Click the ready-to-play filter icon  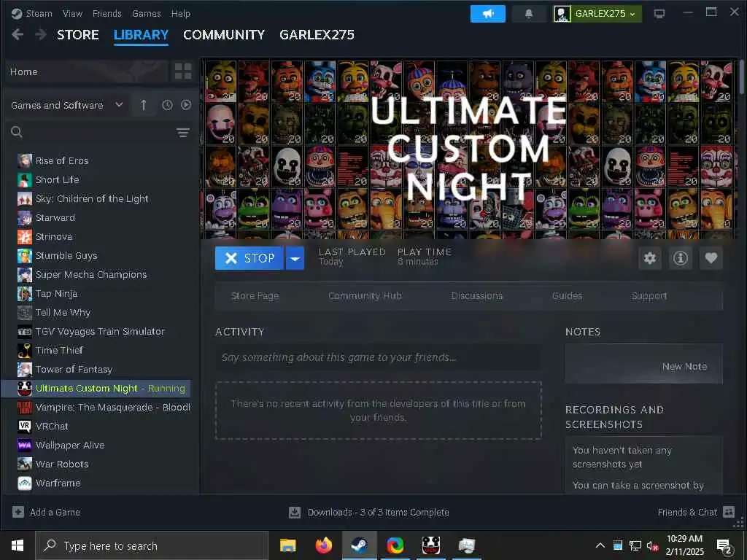point(186,105)
